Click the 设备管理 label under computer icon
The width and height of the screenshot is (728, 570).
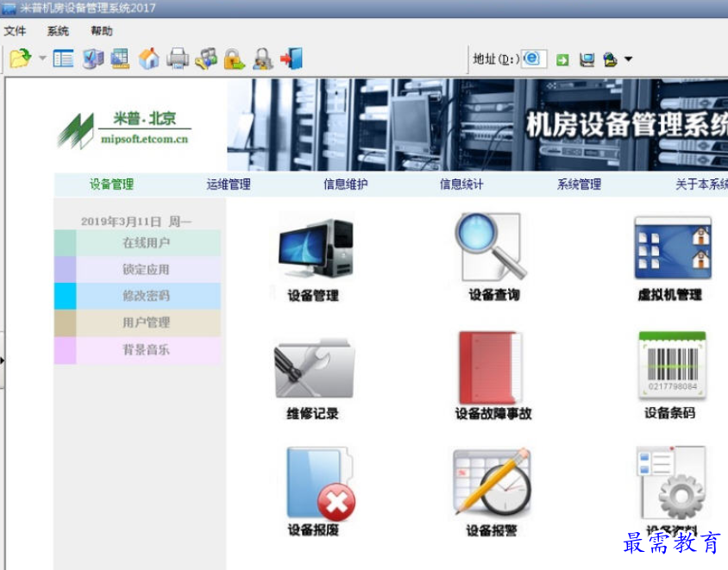[313, 295]
